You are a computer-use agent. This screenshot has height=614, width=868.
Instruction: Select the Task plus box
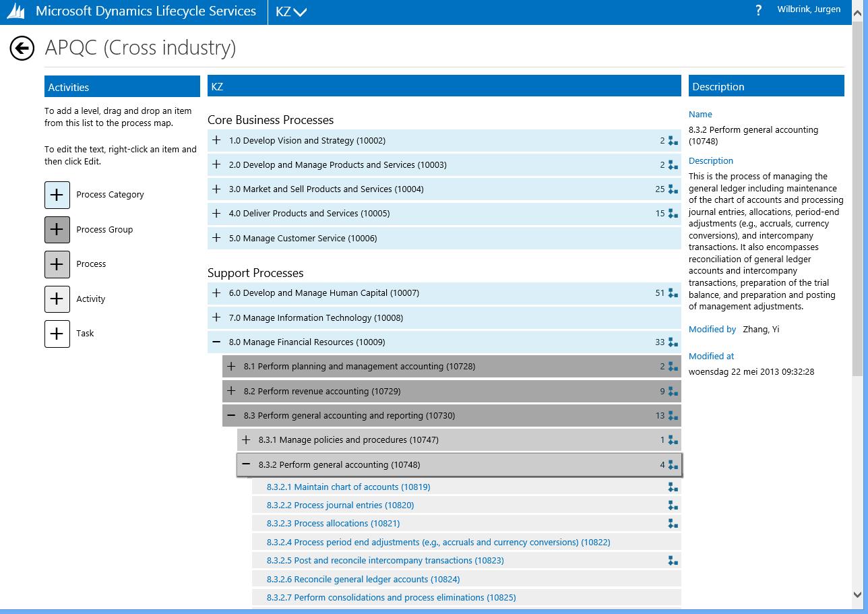pos(57,334)
